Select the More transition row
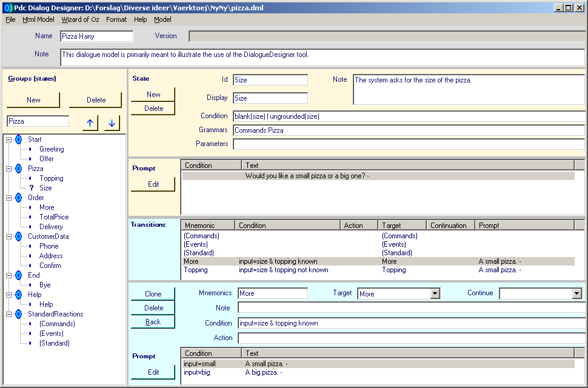The height and width of the screenshot is (388, 588). (379, 261)
